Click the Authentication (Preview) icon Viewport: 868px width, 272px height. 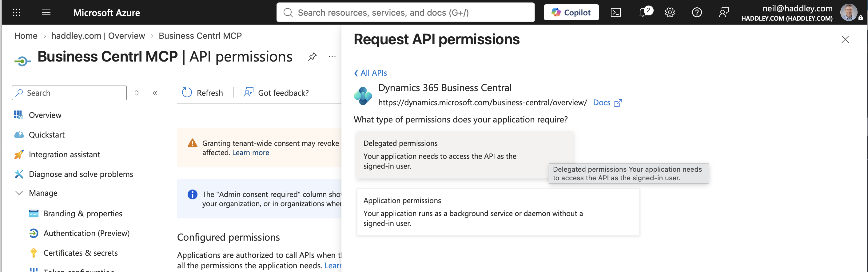34,233
